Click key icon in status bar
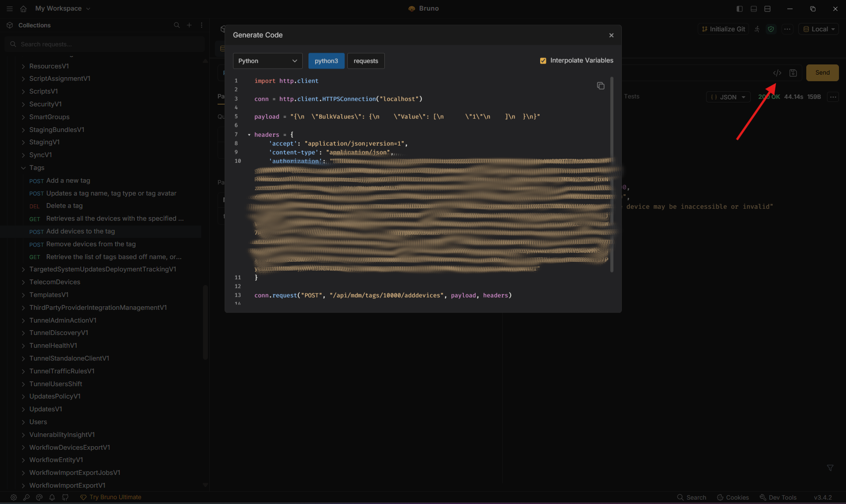 point(26,497)
